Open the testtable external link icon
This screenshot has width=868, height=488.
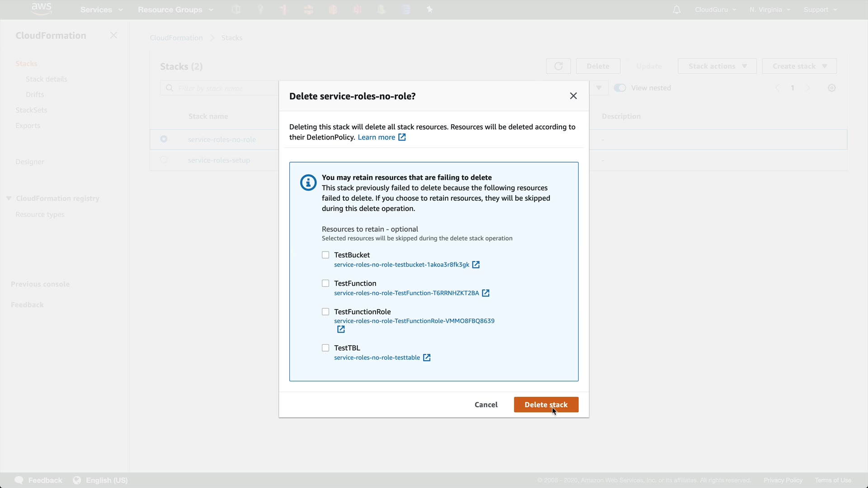[426, 358]
